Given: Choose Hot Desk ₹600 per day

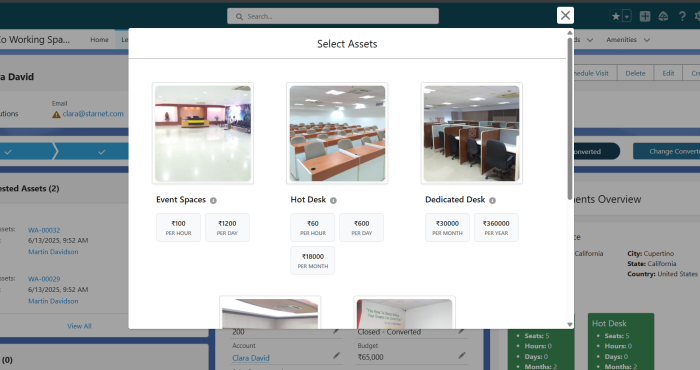Looking at the screenshot, I should point(362,227).
